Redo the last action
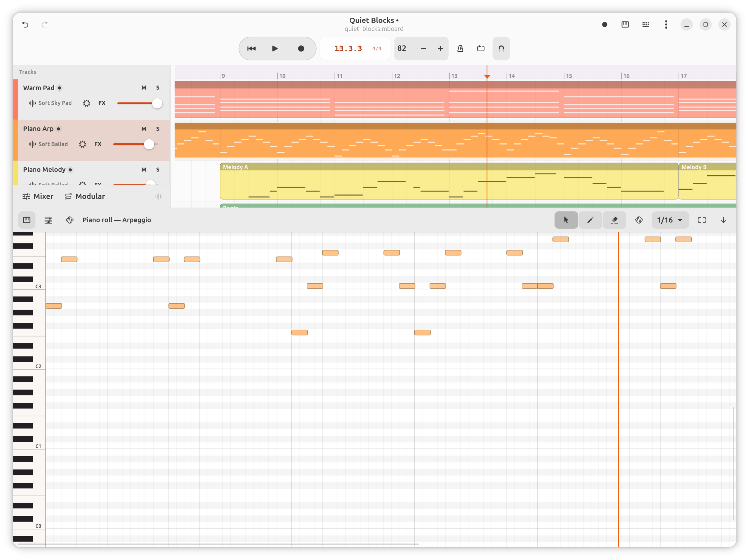 [x=45, y=24]
